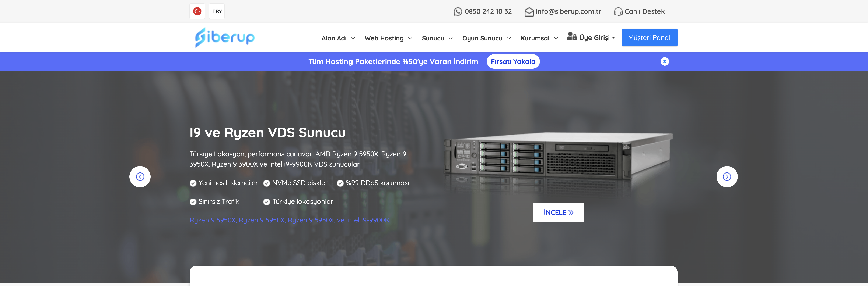
Task: Expand the Kurumsal chevron arrow
Action: point(556,38)
